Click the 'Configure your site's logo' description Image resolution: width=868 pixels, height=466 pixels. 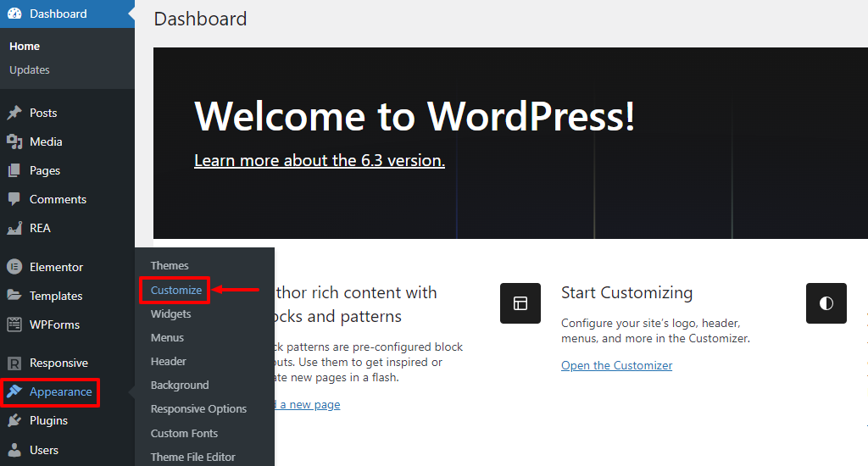click(655, 331)
